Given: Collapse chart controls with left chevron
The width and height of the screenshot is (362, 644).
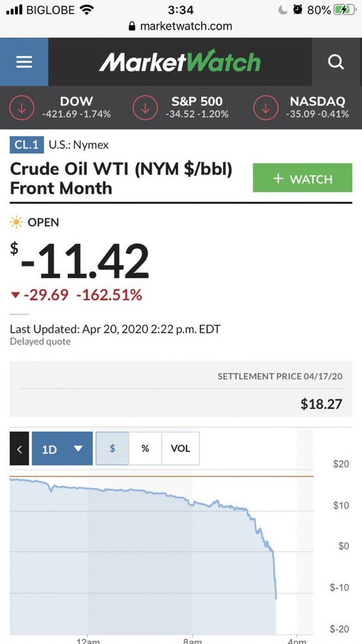Looking at the screenshot, I should click(x=19, y=449).
